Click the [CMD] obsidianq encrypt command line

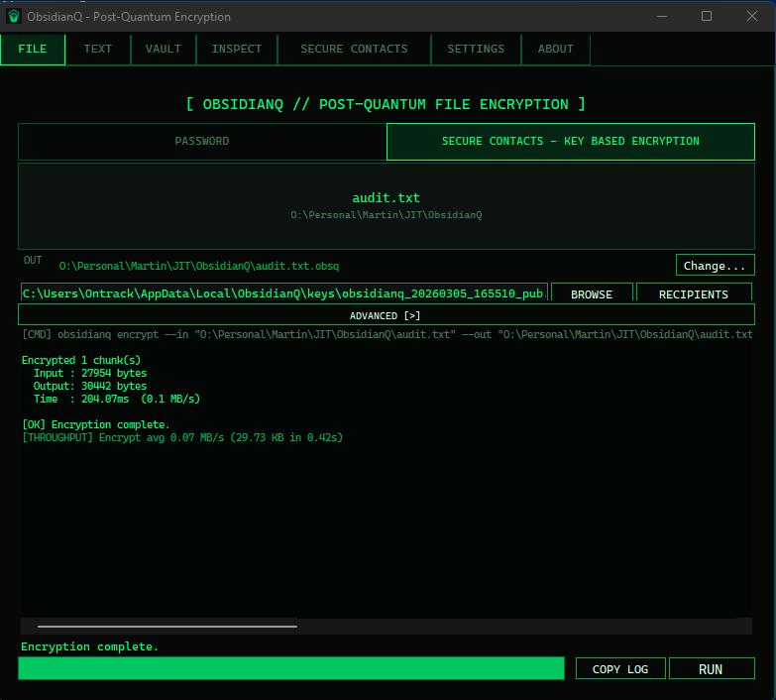pos(388,335)
